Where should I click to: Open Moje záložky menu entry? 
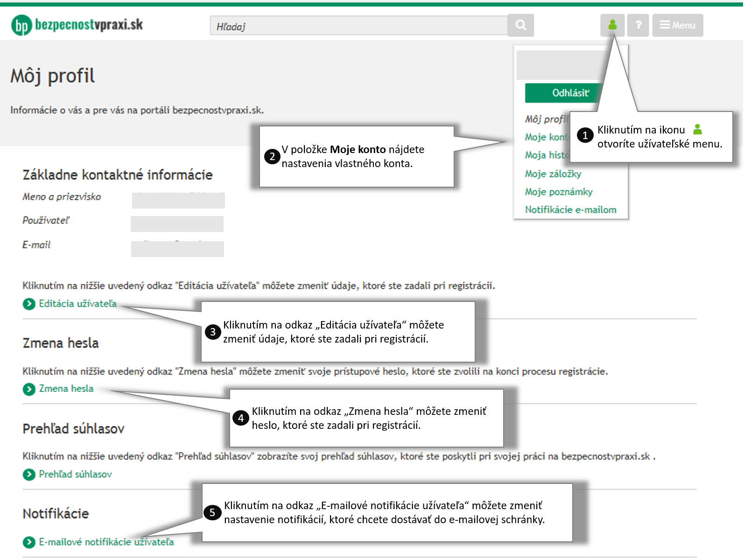point(553,174)
